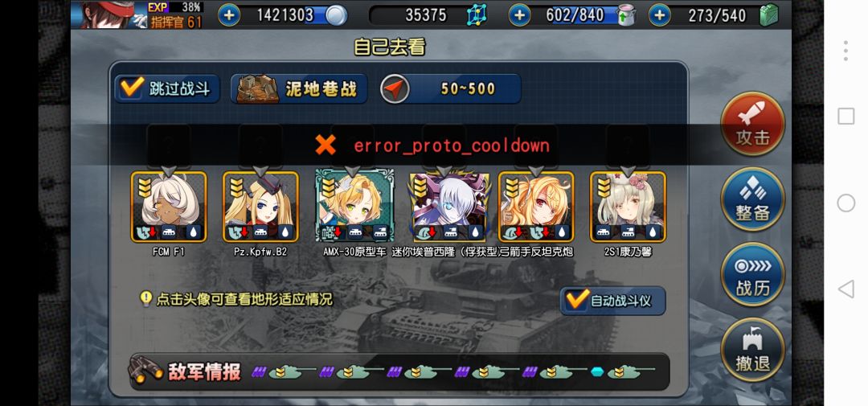Tap the 50~500 range indicator

pyautogui.click(x=451, y=88)
